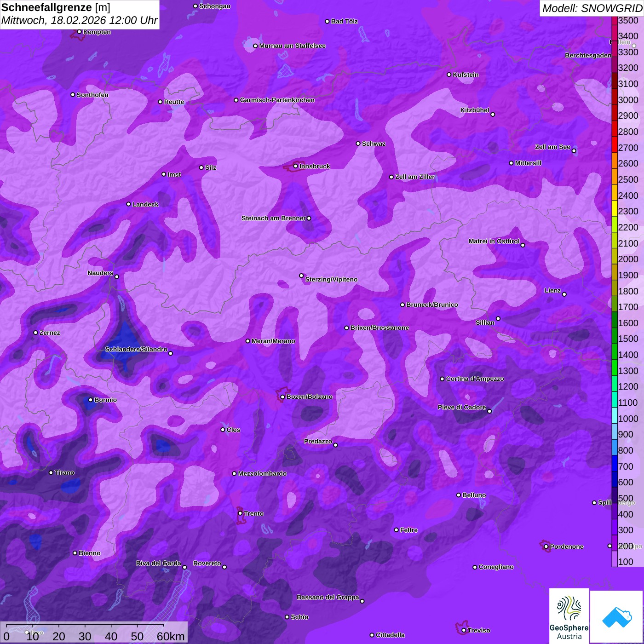The image size is (644, 644).
Task: Select the Pordenone city marker dot
Action: [546, 546]
